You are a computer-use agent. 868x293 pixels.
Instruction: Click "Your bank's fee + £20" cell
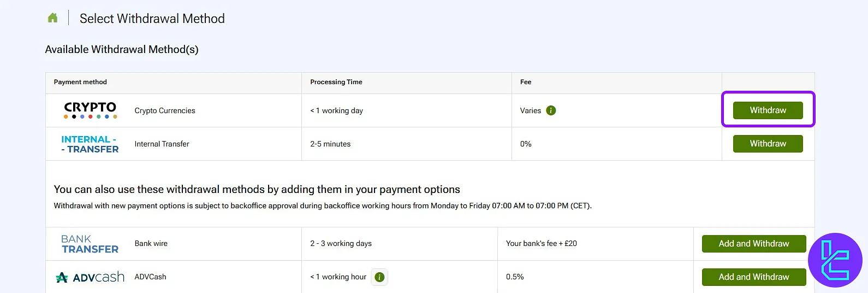(x=542, y=243)
